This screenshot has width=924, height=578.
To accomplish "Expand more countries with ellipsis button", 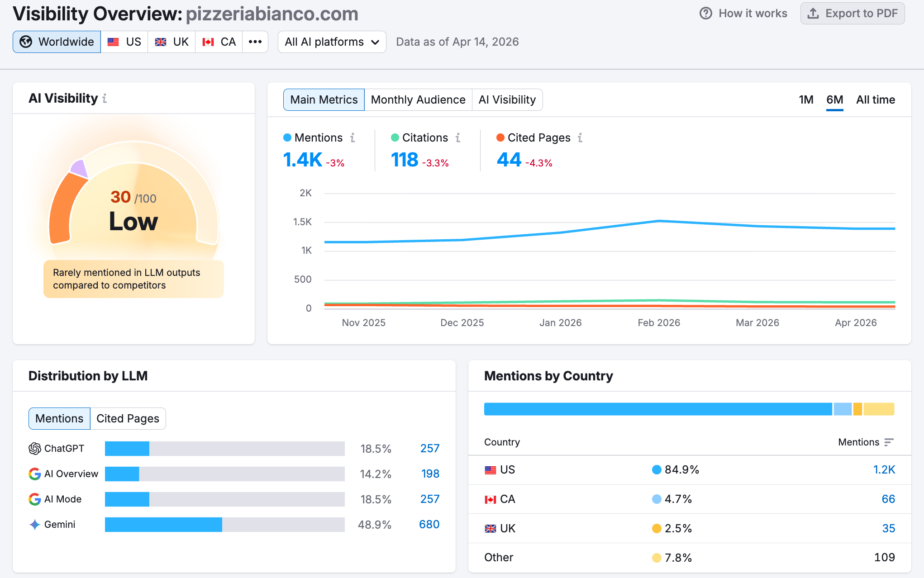I will tap(255, 42).
